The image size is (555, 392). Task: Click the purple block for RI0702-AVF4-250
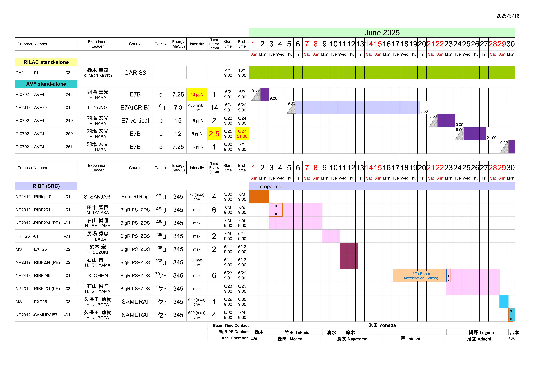point(475,134)
